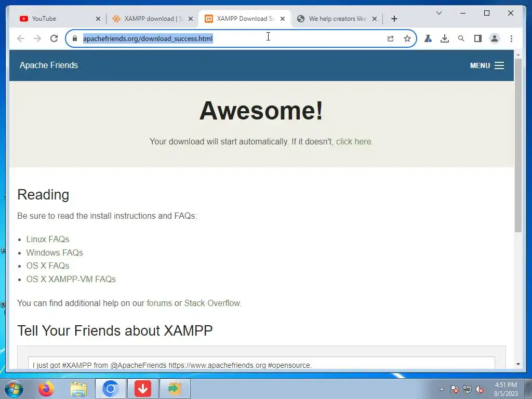
Task: Close the YouTube tab
Action: (98, 19)
